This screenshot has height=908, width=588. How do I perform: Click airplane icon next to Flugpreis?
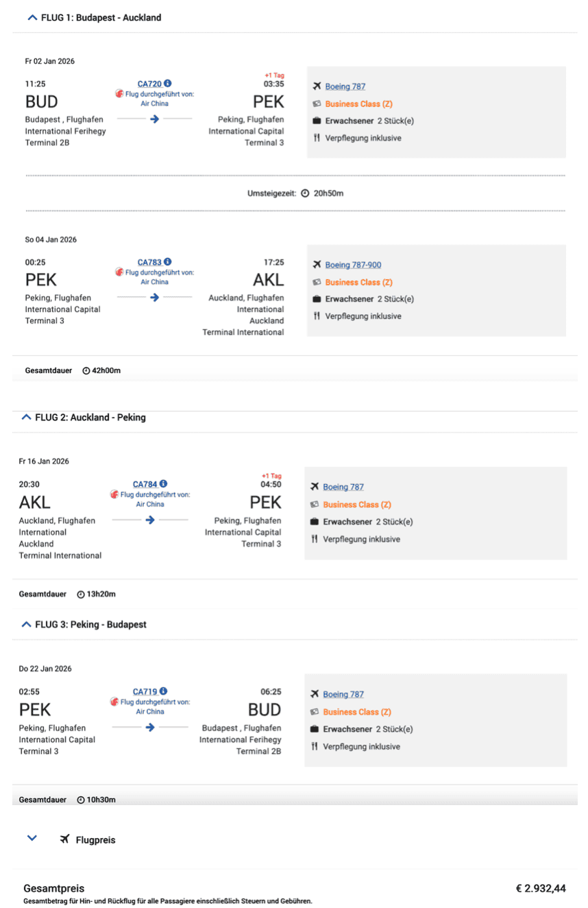(64, 839)
